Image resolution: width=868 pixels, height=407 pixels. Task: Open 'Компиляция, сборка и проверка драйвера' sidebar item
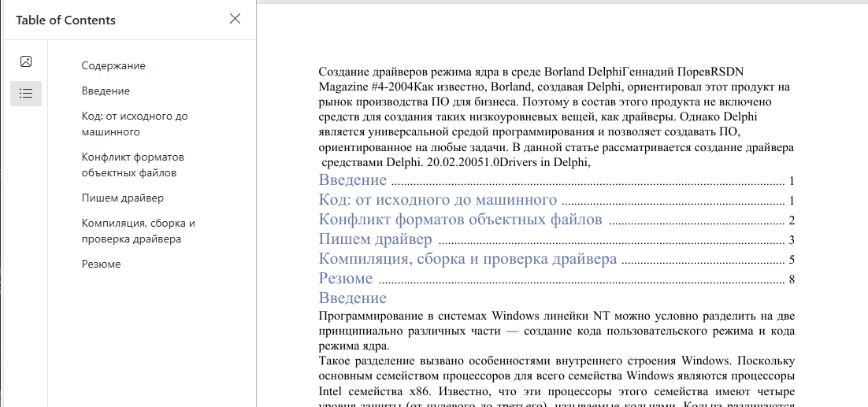pyautogui.click(x=138, y=231)
